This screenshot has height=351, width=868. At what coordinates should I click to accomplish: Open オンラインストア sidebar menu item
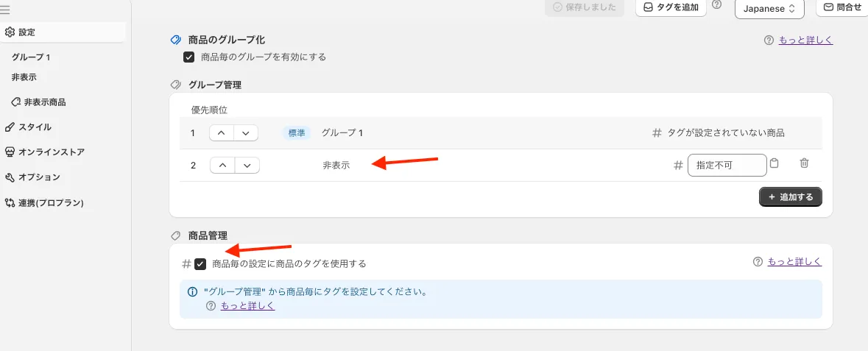(51, 152)
